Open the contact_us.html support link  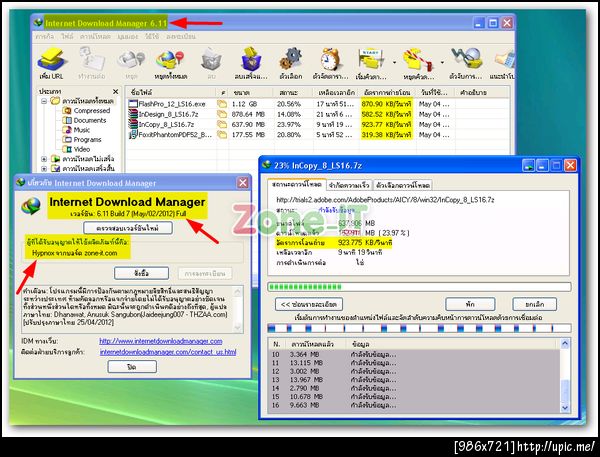(x=168, y=352)
